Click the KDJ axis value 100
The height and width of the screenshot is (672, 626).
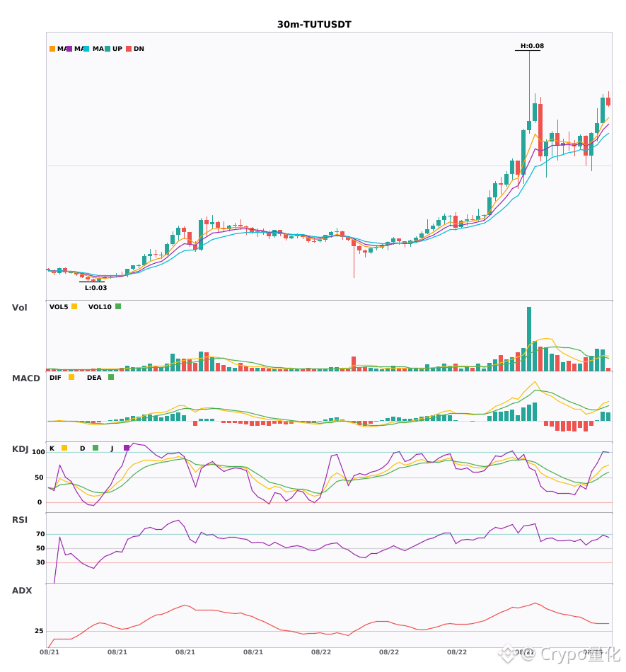[x=38, y=452]
